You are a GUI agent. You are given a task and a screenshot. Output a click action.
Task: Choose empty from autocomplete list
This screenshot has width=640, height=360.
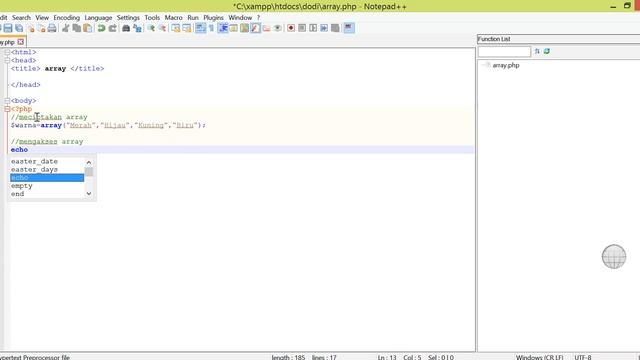click(47, 186)
